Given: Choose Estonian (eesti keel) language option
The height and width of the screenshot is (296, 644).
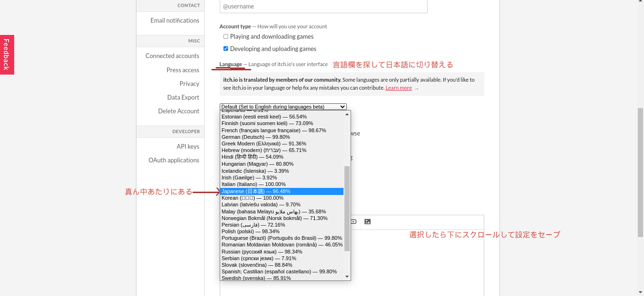Looking at the screenshot, I should 282,117.
